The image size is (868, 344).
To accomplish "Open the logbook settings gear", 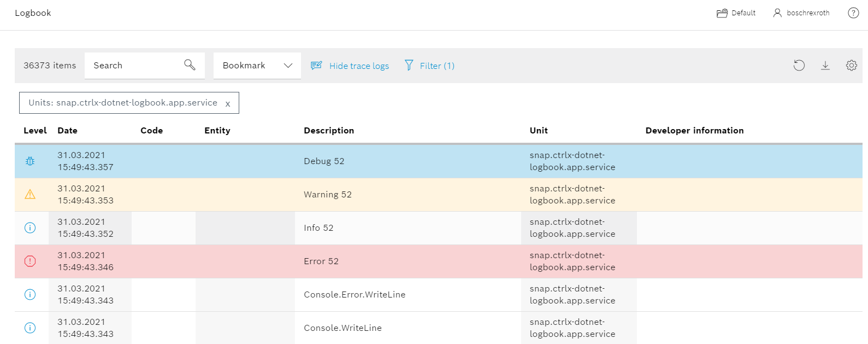I will (x=851, y=66).
